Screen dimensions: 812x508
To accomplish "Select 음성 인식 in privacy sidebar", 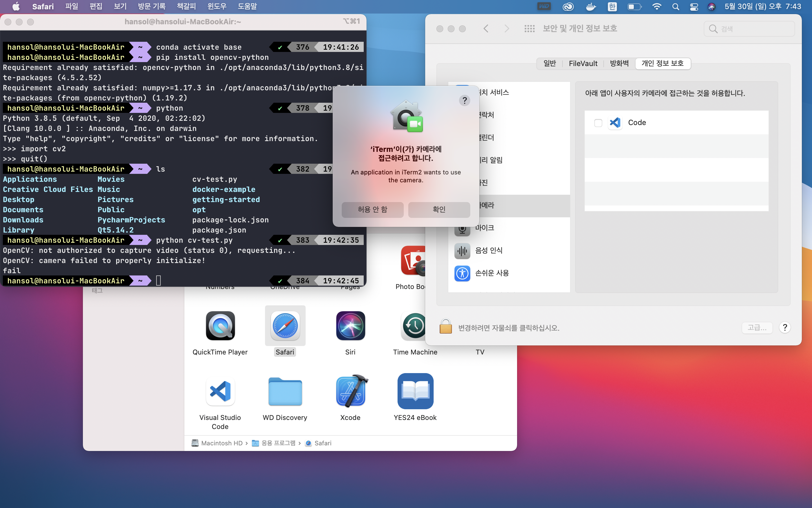I will 509,250.
